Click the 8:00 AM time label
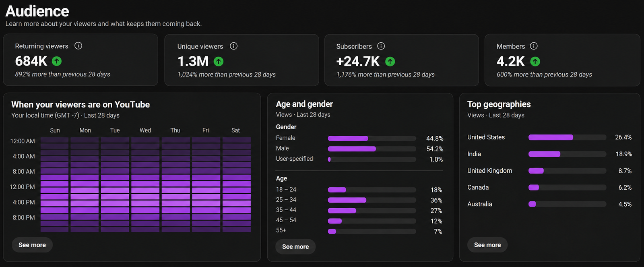The height and width of the screenshot is (267, 644). (x=24, y=172)
